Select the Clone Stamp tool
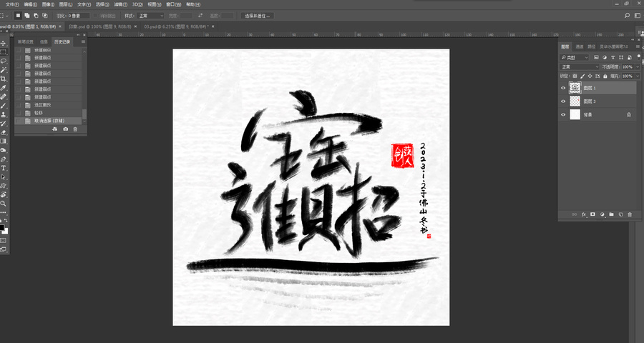This screenshot has width=644, height=343. click(4, 114)
